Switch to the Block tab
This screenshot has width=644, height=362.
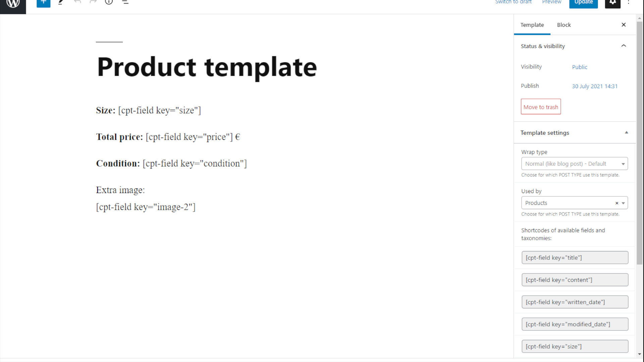(564, 25)
